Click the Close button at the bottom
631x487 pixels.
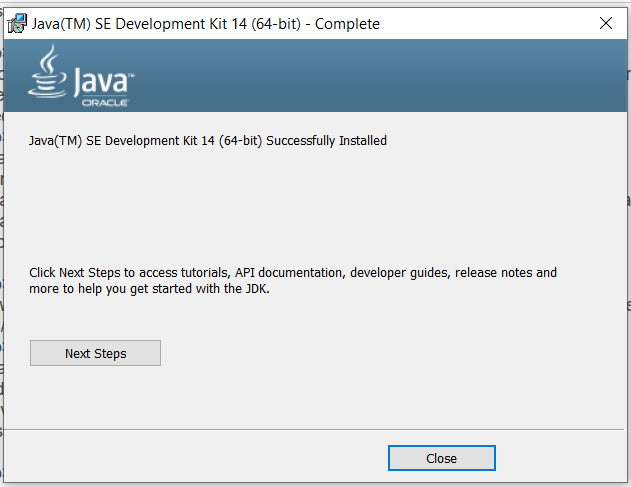pyautogui.click(x=441, y=458)
